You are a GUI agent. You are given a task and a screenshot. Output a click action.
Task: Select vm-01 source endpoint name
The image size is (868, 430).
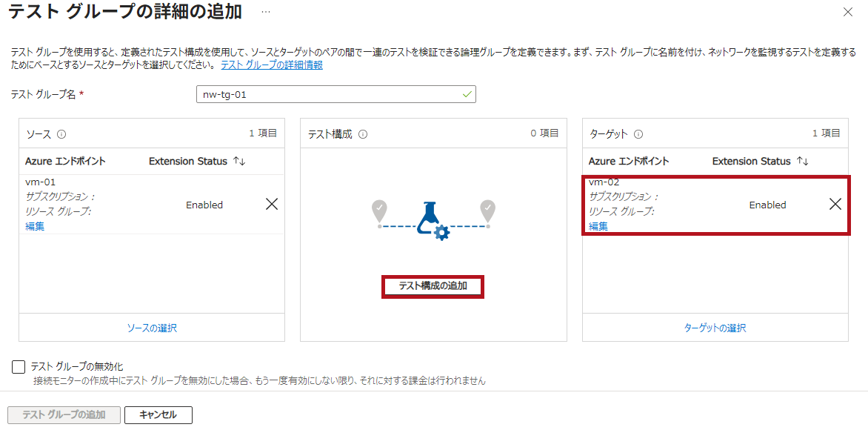(x=41, y=182)
